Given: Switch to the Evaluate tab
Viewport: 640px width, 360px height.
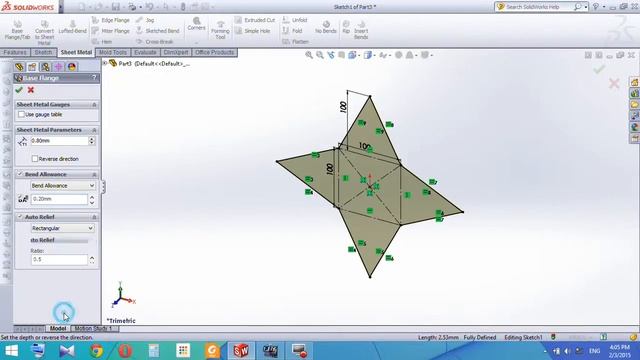Looking at the screenshot, I should (145, 52).
